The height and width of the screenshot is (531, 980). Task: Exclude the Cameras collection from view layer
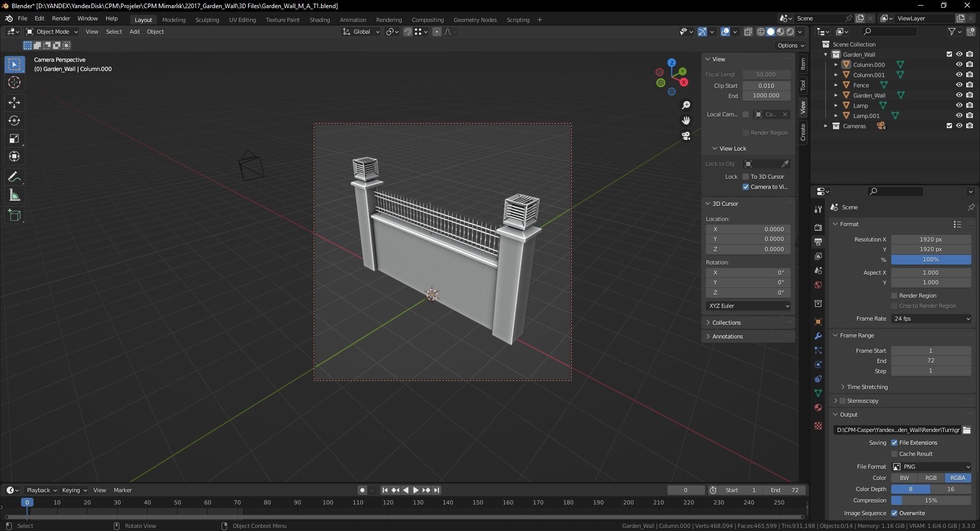tap(949, 126)
